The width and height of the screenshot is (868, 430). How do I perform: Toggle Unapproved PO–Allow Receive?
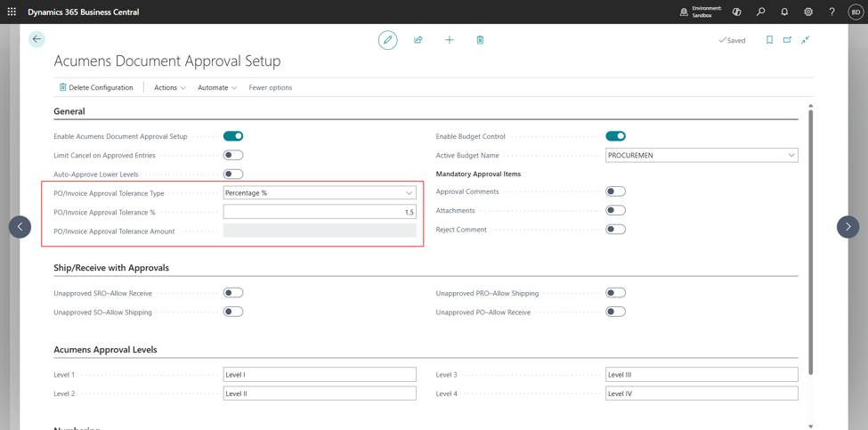[x=615, y=312]
